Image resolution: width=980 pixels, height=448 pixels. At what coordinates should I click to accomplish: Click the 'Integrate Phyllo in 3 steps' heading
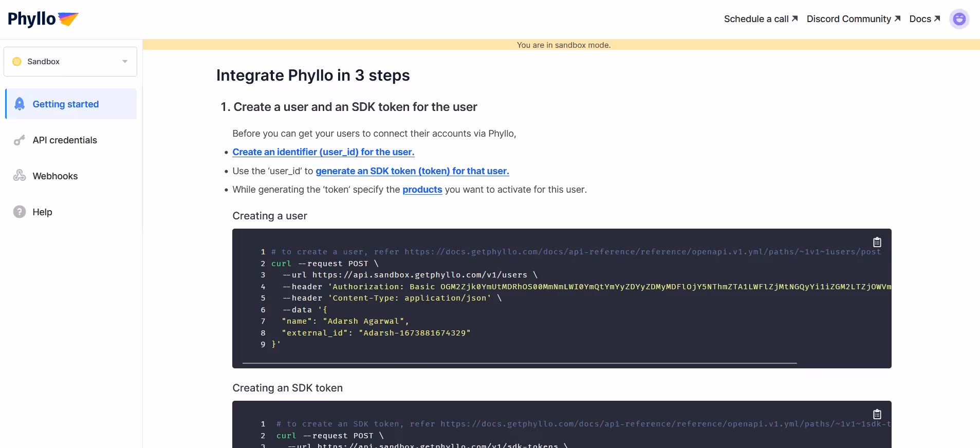point(313,76)
